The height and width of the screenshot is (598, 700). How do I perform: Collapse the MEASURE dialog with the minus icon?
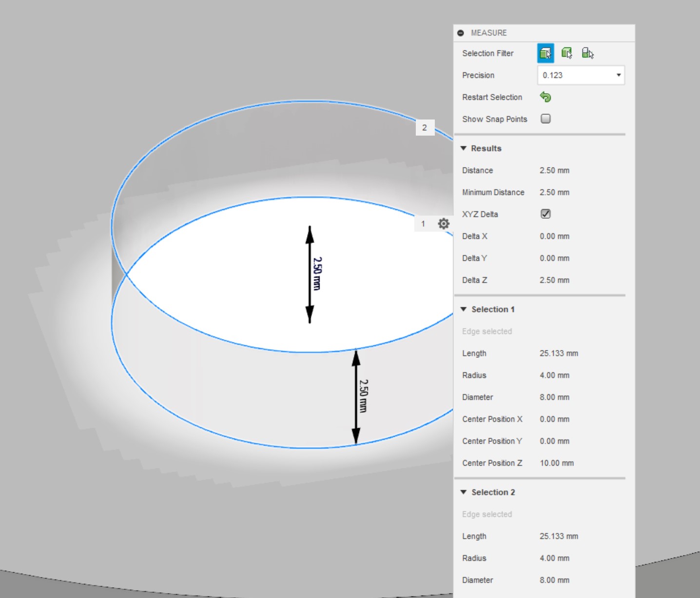pos(461,33)
